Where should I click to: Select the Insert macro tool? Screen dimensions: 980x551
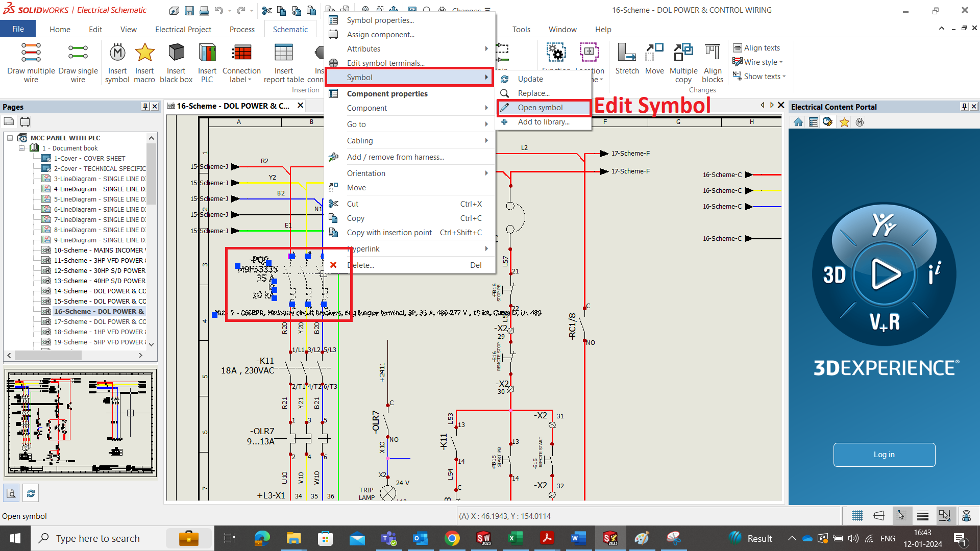click(x=144, y=61)
